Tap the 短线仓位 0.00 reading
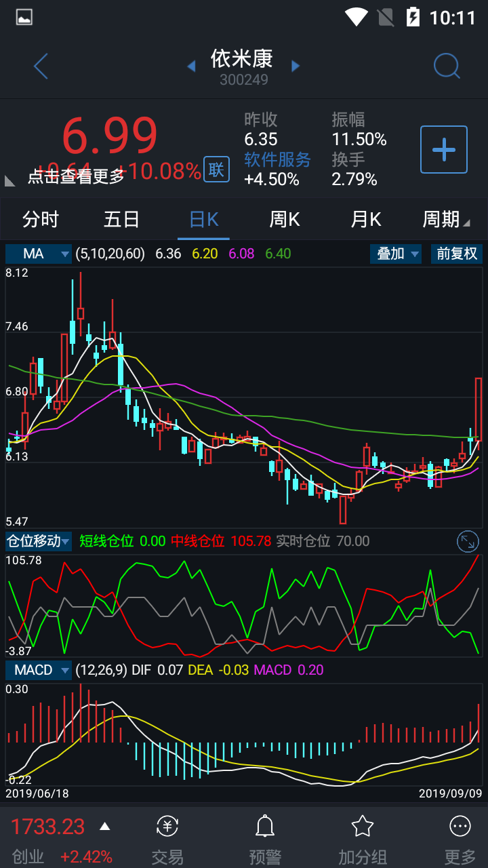This screenshot has width=488, height=868. point(123,541)
